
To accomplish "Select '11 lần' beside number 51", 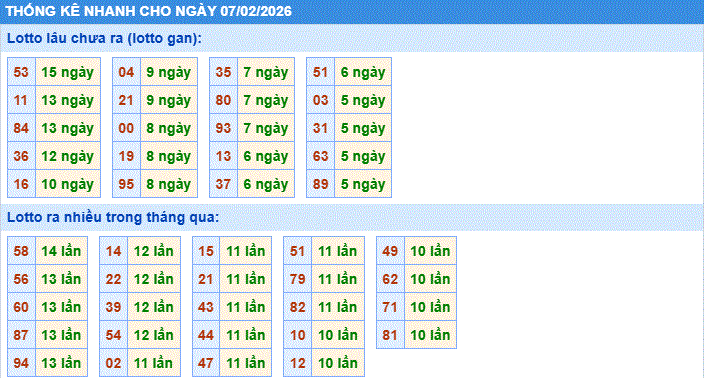I will point(338,251).
